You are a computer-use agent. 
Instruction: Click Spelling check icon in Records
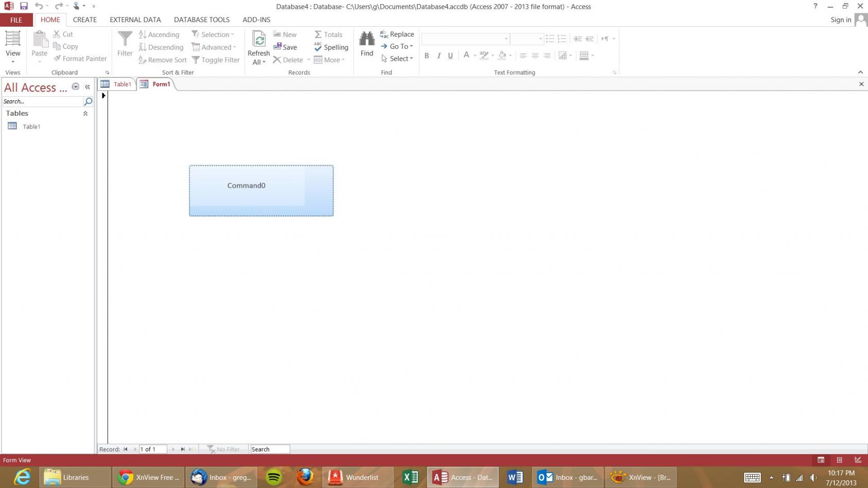318,47
